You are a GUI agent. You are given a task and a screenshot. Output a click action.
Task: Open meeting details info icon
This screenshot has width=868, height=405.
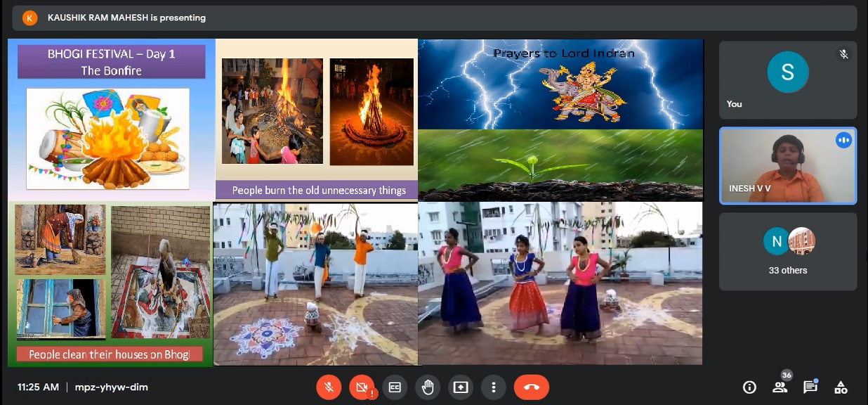749,387
